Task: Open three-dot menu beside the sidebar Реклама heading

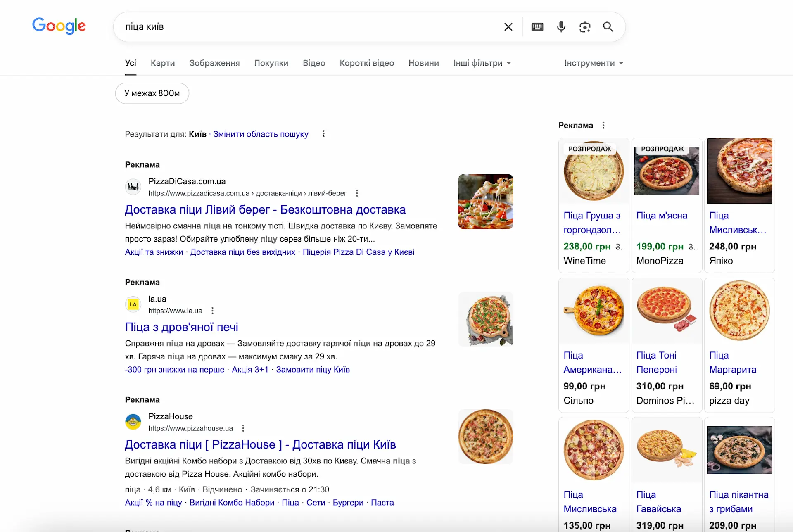Action: click(603, 125)
